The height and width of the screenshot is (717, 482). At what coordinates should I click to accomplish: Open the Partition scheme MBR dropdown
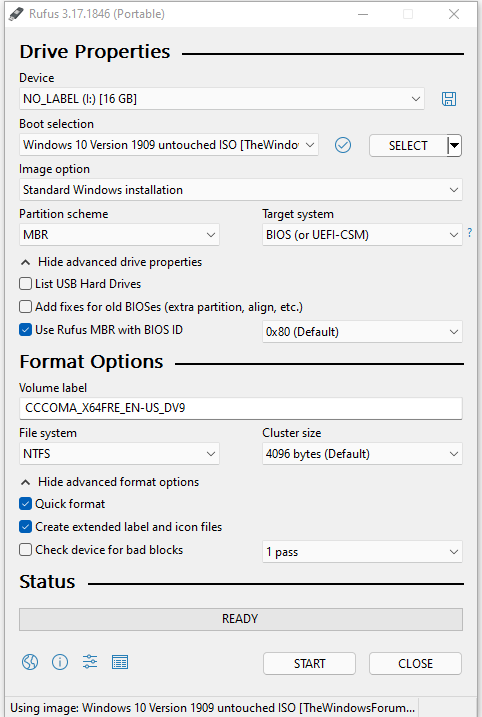[x=119, y=235]
